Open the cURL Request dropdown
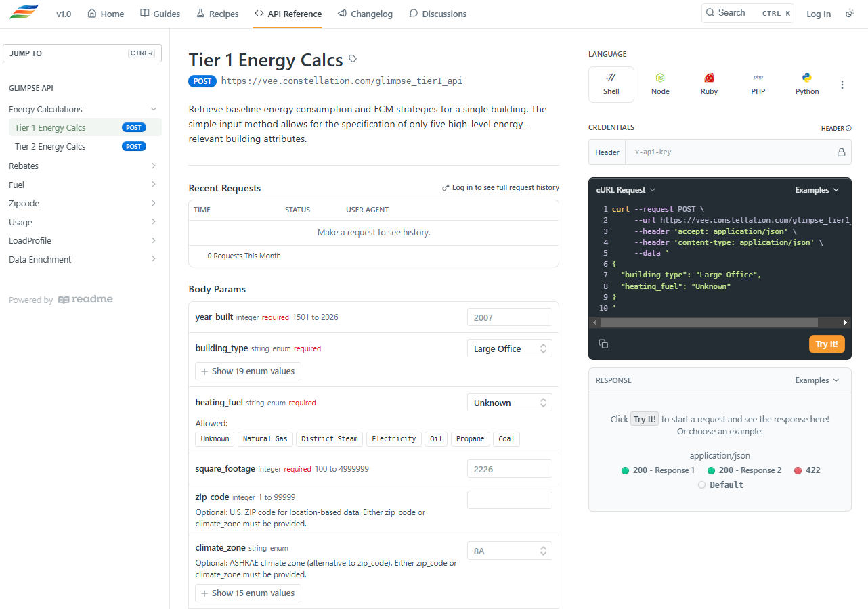 (x=626, y=190)
